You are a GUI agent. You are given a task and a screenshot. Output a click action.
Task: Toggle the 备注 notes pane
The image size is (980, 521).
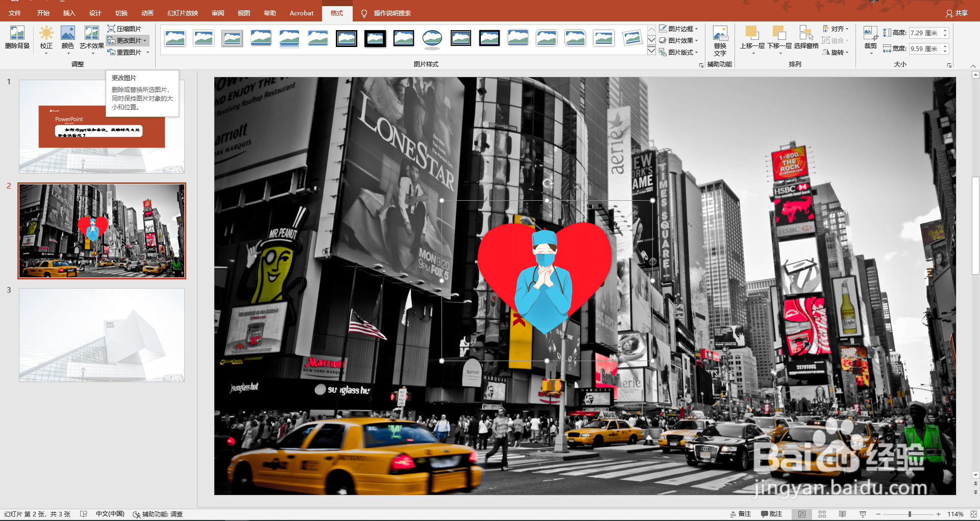(741, 514)
